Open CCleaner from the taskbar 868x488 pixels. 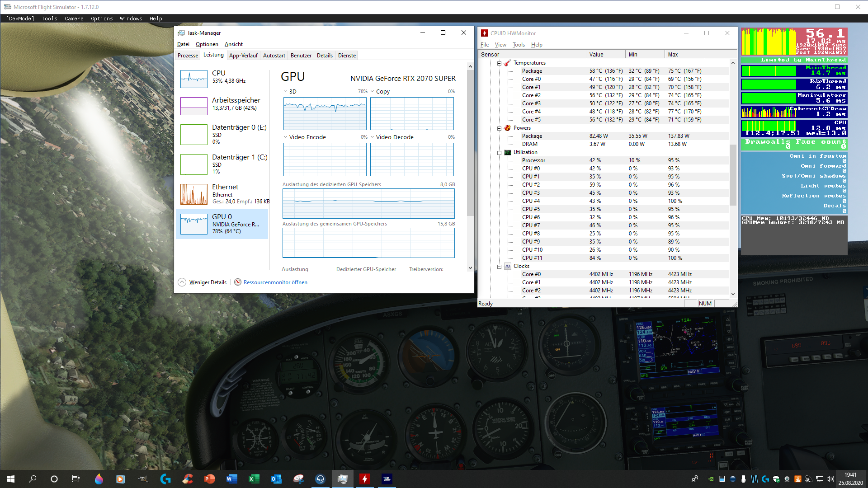coord(187,479)
